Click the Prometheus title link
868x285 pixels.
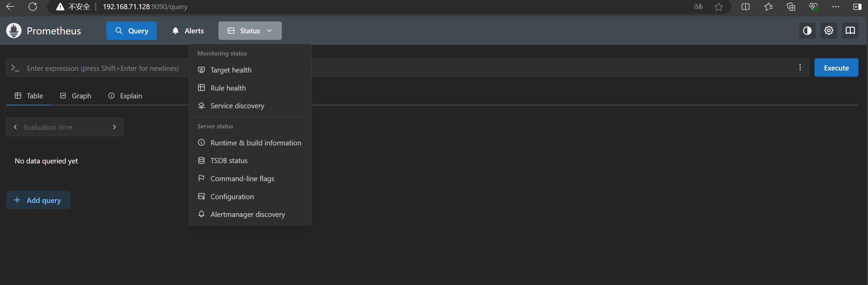click(54, 31)
